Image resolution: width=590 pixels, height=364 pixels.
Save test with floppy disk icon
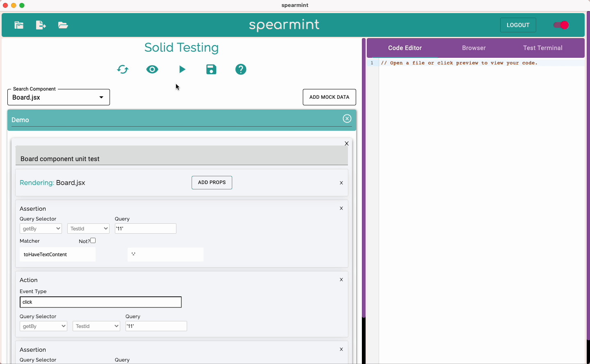pos(211,69)
